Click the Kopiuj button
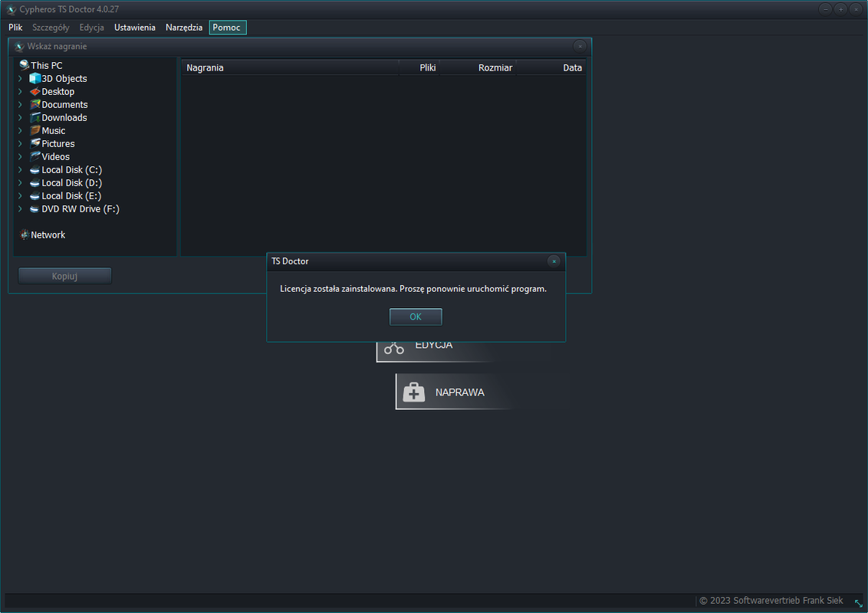Screen dimensions: 868x613 pos(64,276)
